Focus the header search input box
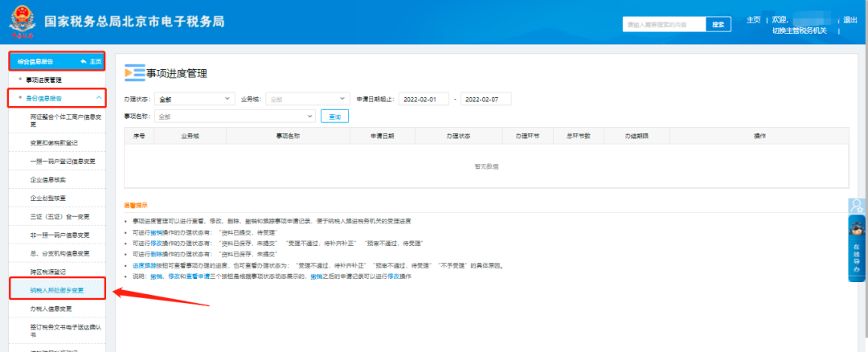This screenshot has height=352, width=868. coord(665,24)
